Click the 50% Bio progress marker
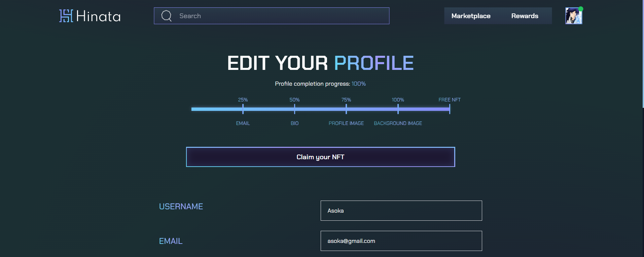 pos(294,109)
